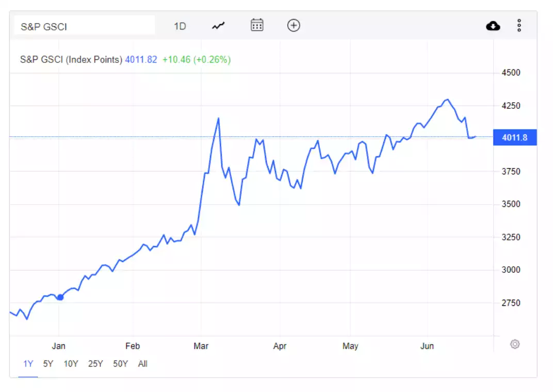553x392 pixels.
Task: Click the +10.46 (+0.26%) change text
Action: click(x=197, y=60)
